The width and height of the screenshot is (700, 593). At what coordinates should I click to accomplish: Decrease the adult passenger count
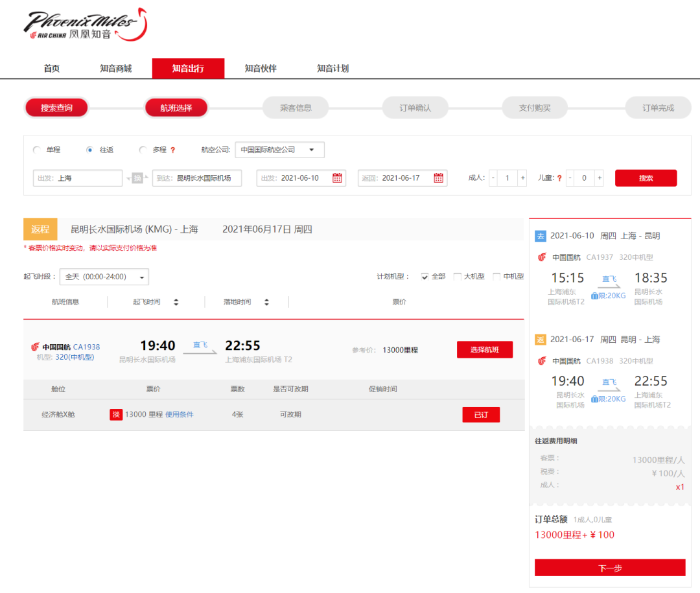493,178
